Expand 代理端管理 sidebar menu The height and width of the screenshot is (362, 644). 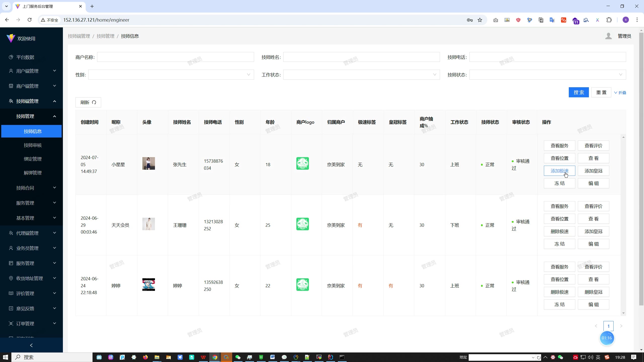click(x=31, y=233)
